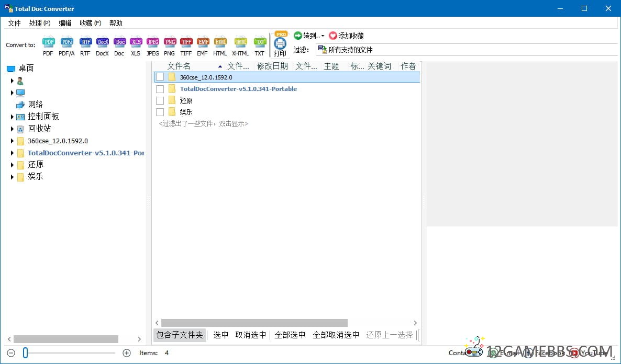Select the DocX conversion format icon
This screenshot has width=621, height=364.
point(102,42)
